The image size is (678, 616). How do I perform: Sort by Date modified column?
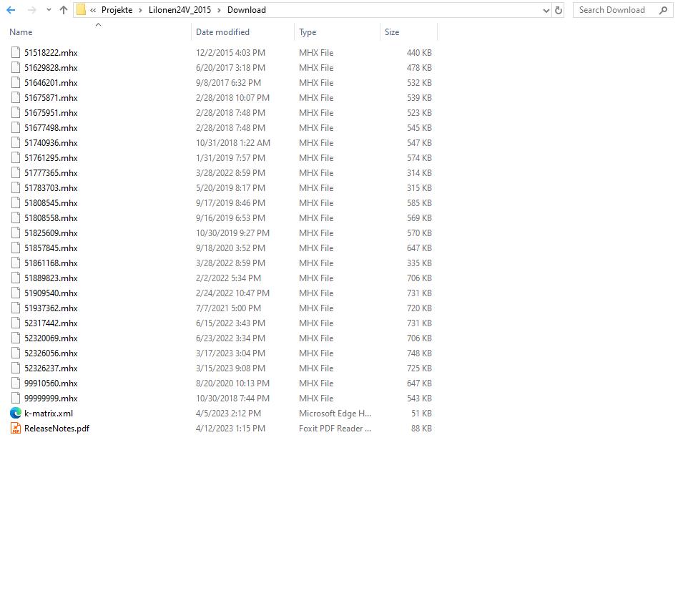click(222, 32)
